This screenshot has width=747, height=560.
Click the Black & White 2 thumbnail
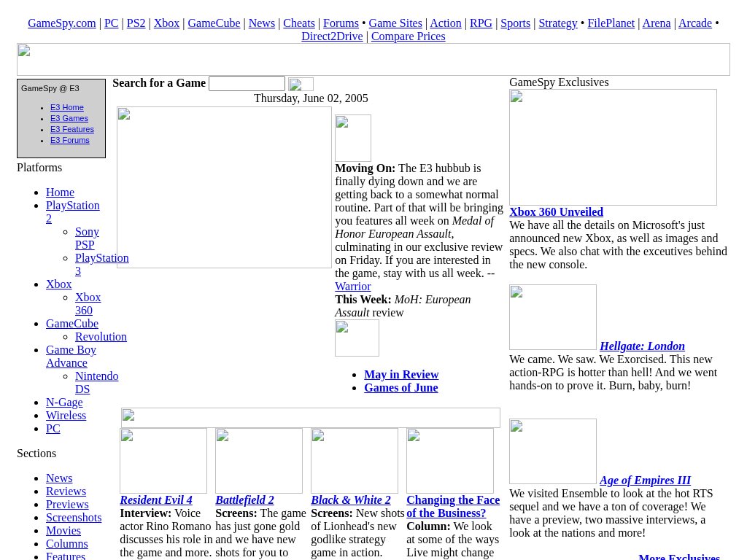pyautogui.click(x=355, y=461)
